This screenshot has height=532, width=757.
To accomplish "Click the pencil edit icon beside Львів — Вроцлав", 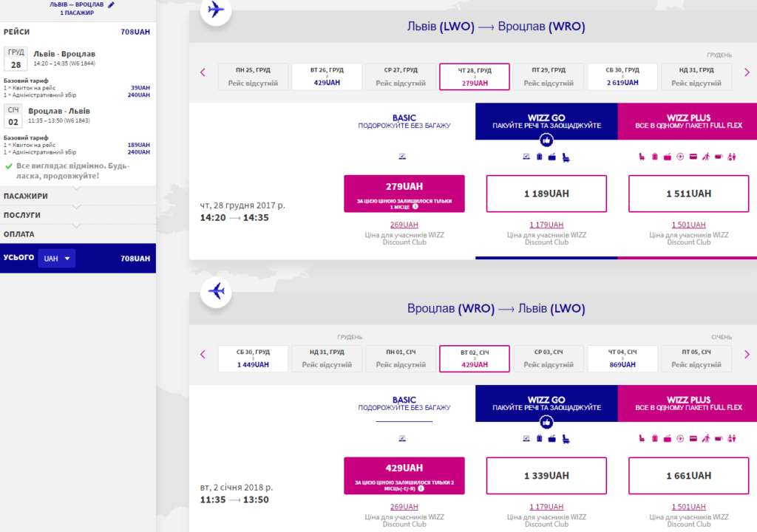I will 111,5.
